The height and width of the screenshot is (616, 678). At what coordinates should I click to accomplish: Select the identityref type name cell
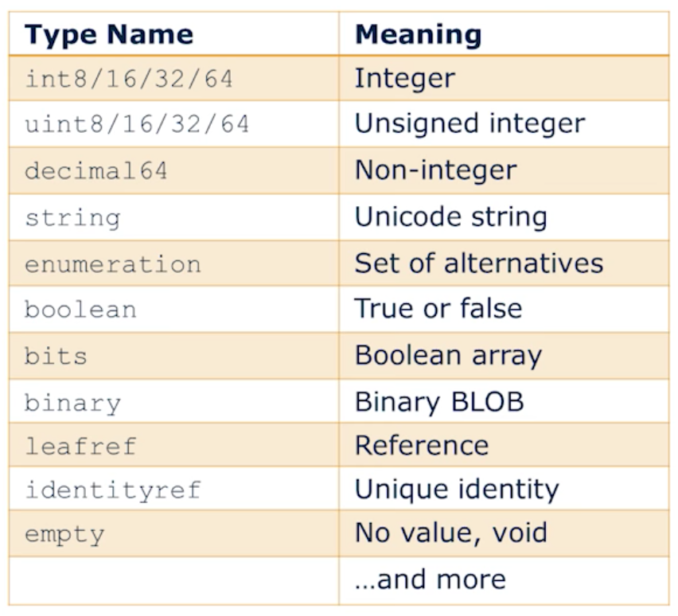112,489
